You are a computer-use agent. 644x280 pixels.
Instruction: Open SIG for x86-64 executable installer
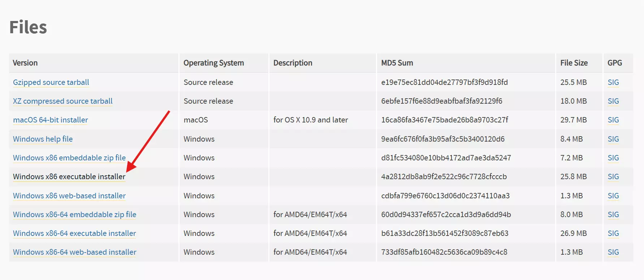tap(613, 233)
